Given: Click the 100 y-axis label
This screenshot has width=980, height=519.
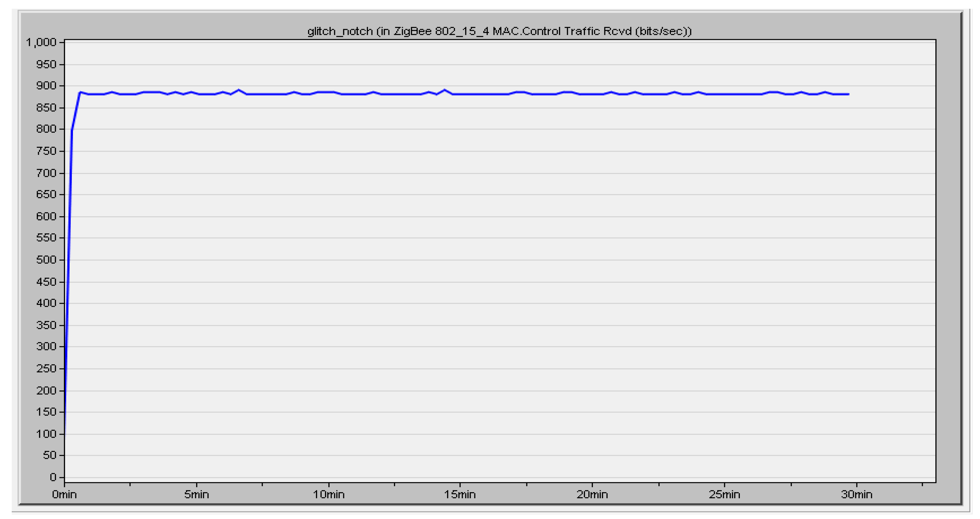Looking at the screenshot, I should [x=46, y=434].
